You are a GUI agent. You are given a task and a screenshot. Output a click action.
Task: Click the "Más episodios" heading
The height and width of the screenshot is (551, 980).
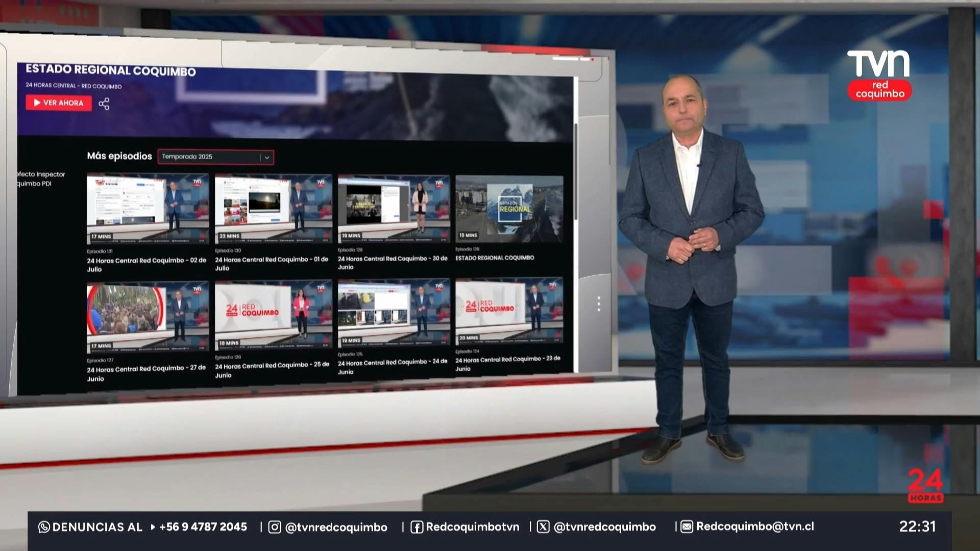pos(119,156)
